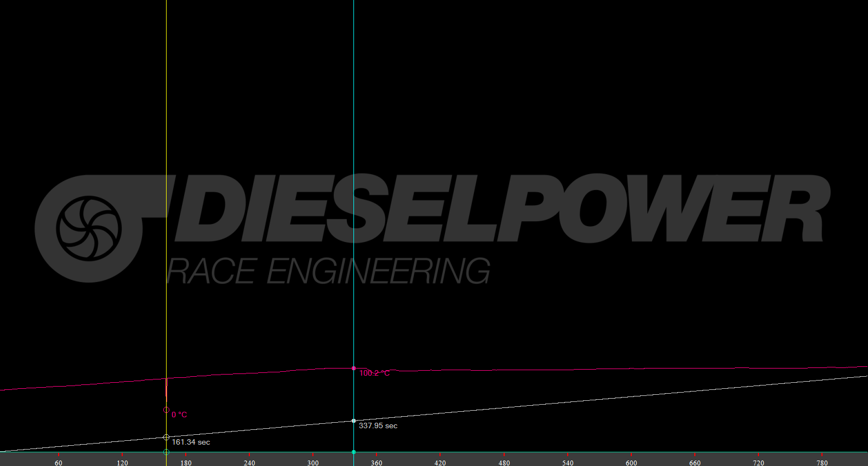The image size is (868, 466).
Task: Click the 300 tick label on the time axis
Action: coord(313,463)
